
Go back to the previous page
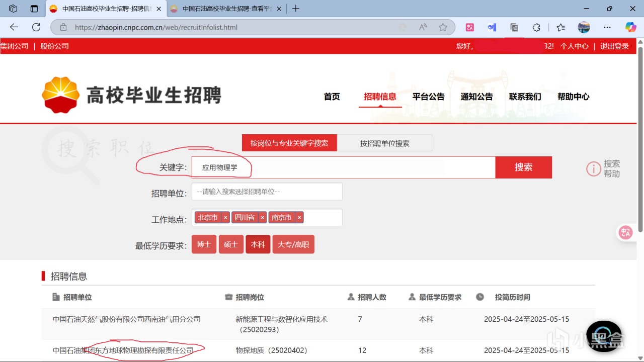[14, 27]
